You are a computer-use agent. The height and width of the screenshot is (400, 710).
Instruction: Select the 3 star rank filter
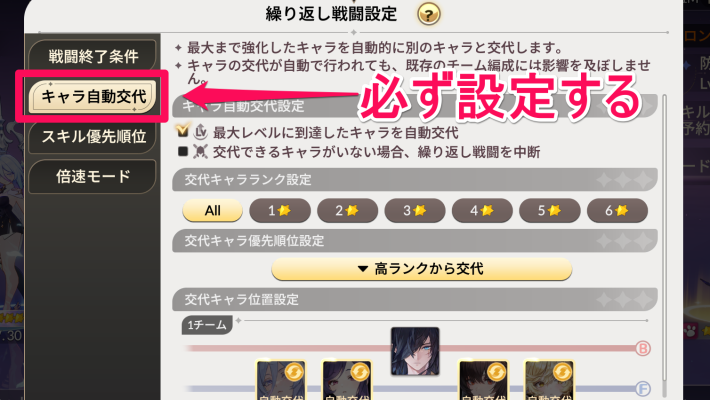(x=415, y=211)
